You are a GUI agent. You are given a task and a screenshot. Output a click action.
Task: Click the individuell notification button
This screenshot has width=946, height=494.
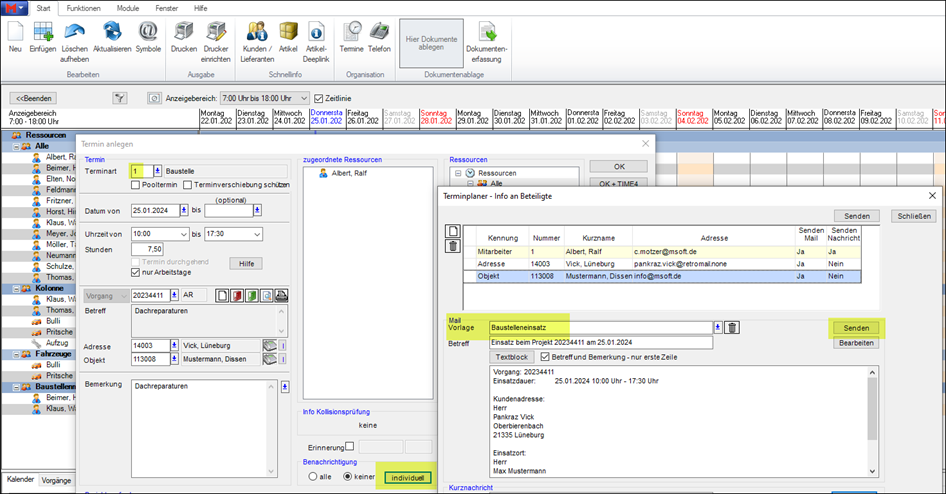(x=406, y=477)
